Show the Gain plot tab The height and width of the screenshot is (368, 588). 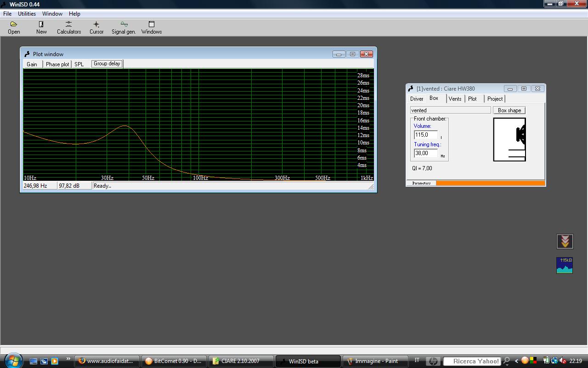(32, 64)
